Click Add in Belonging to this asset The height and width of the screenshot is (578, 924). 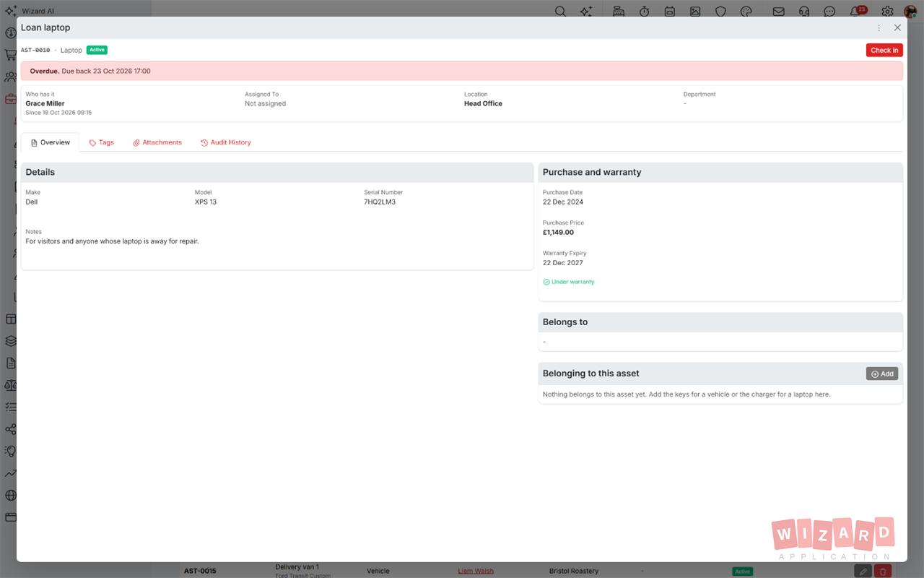[882, 374]
